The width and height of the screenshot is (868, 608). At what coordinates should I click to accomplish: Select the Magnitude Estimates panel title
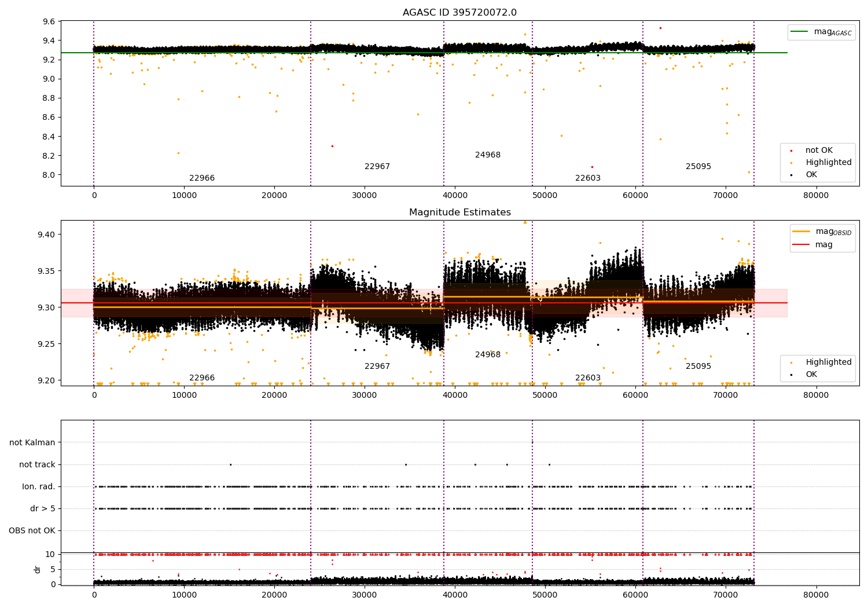[x=459, y=213]
